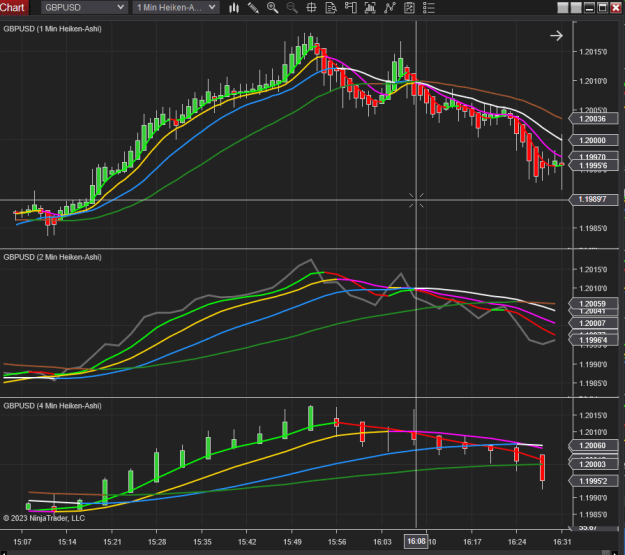Viewport: 625px width, 555px height.
Task: Click the 1.1990'0 label on the 2 Min panel axis
Action: tap(593, 364)
